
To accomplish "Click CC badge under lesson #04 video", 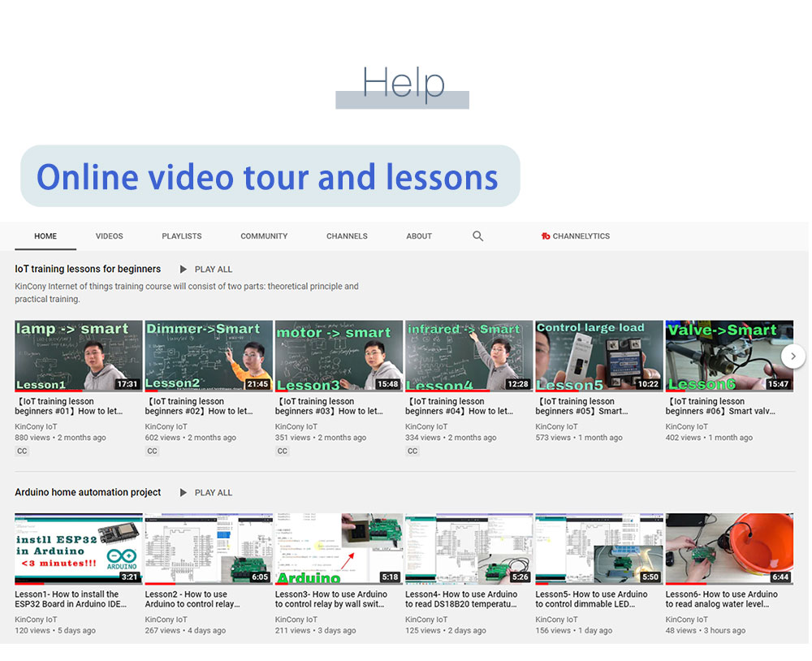I will 412,451.
